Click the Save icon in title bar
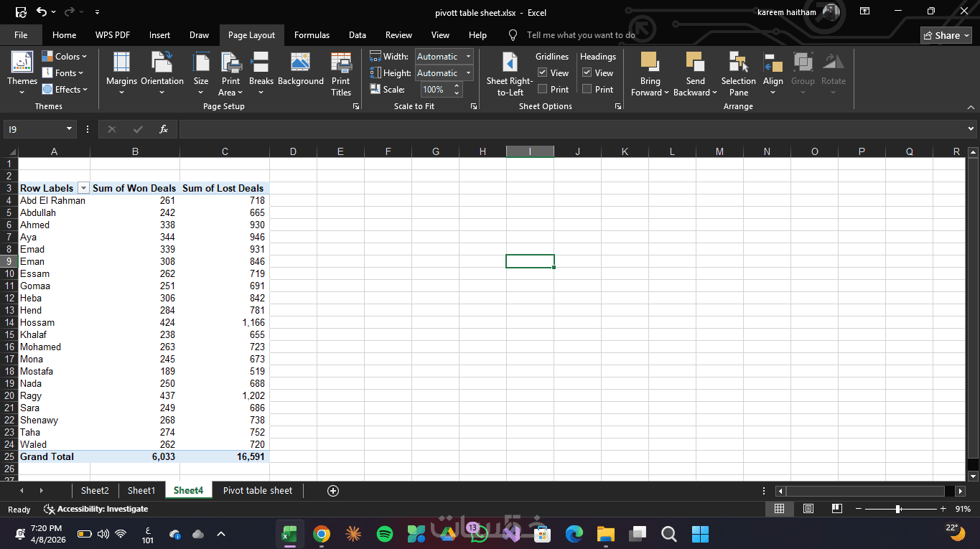This screenshot has height=549, width=980. coord(21,11)
